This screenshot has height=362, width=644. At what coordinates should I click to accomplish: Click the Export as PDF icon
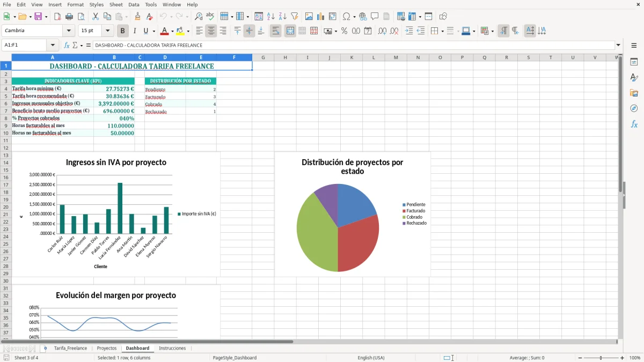pyautogui.click(x=57, y=17)
